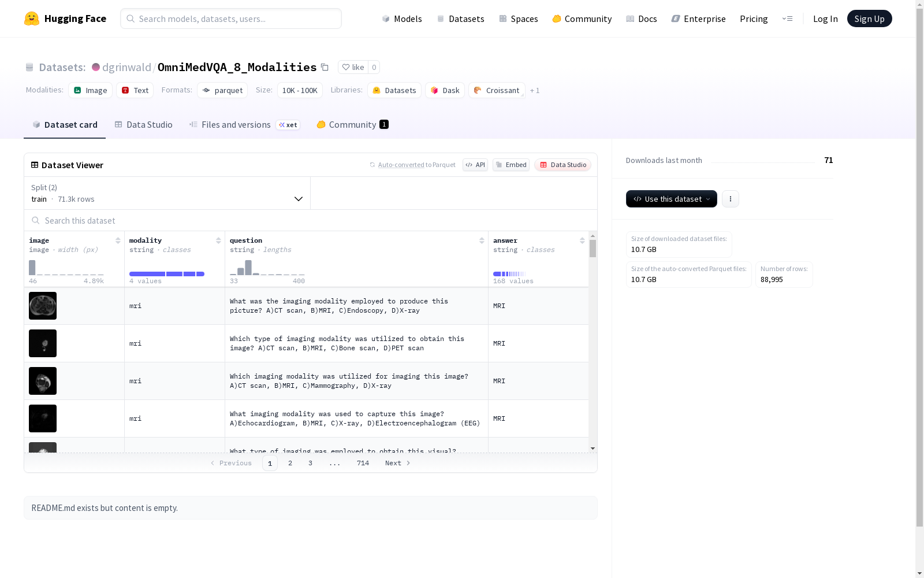Click the Hugging Face logo icon
The width and height of the screenshot is (924, 578).
click(x=32, y=18)
